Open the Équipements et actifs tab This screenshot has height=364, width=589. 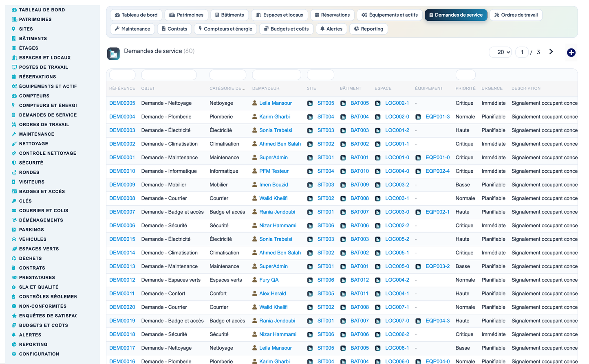pos(389,15)
